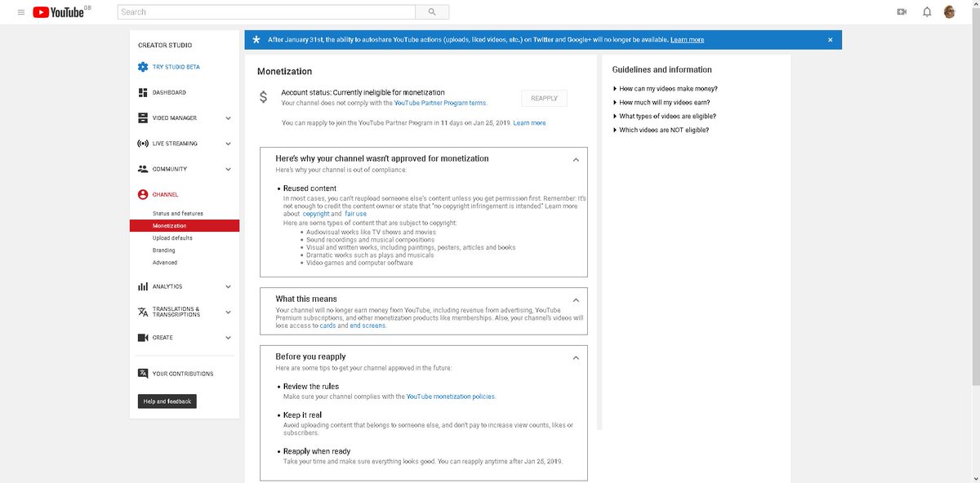
Task: Click the Help and feedback button
Action: click(167, 401)
